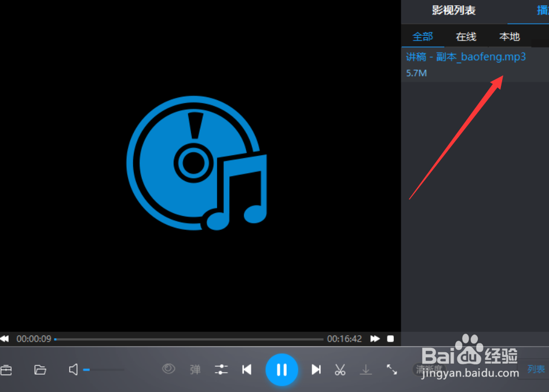
Task: Toggle the 弹 danmaku button
Action: pyautogui.click(x=195, y=369)
